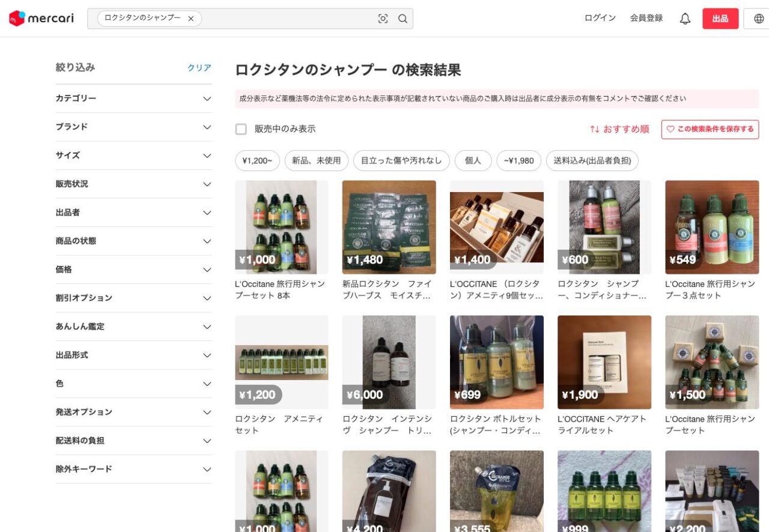Expand the ブランド filter section
Image resolution: width=769 pixels, height=532 pixels.
(133, 127)
